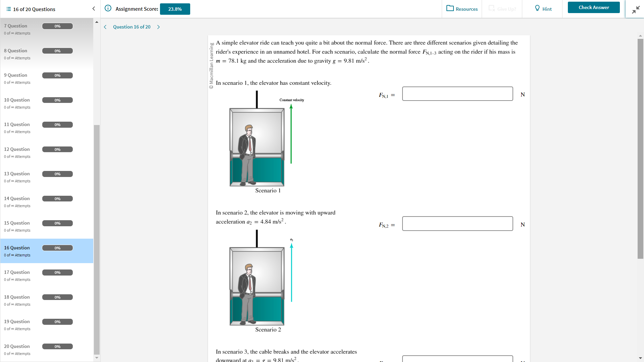Screen dimensions: 644x362
Task: Go to next question arrow
Action: 159,27
